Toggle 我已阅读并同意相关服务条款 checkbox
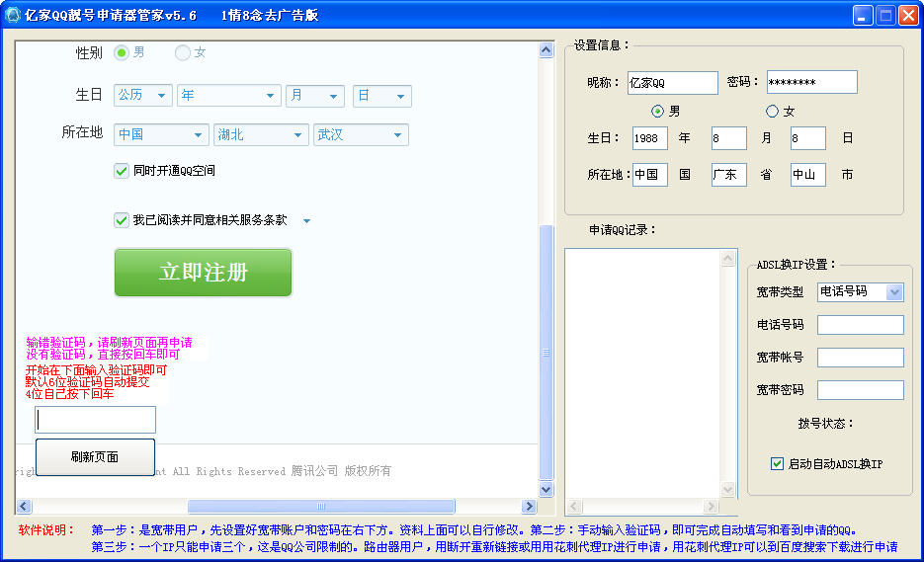The width and height of the screenshot is (924, 562). (x=122, y=220)
